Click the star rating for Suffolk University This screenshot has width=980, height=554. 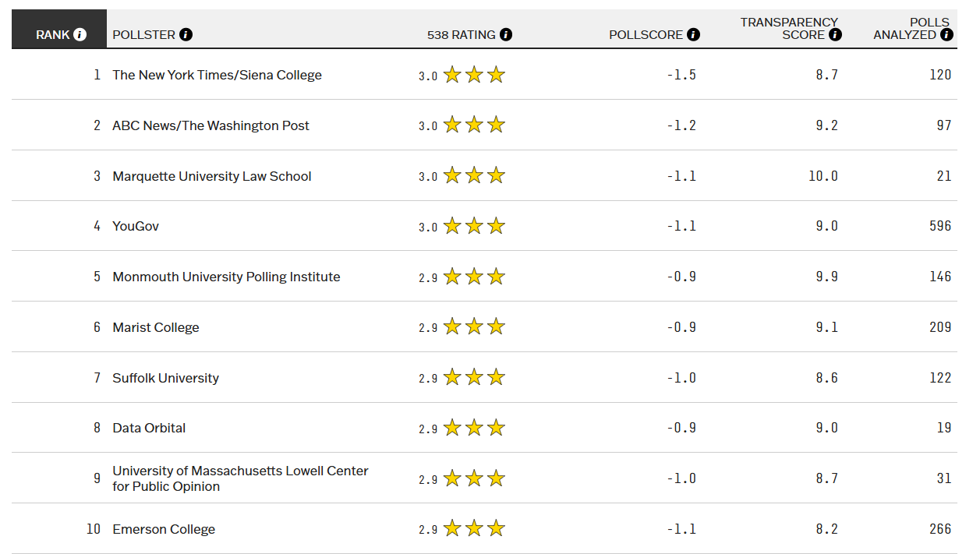click(x=474, y=377)
